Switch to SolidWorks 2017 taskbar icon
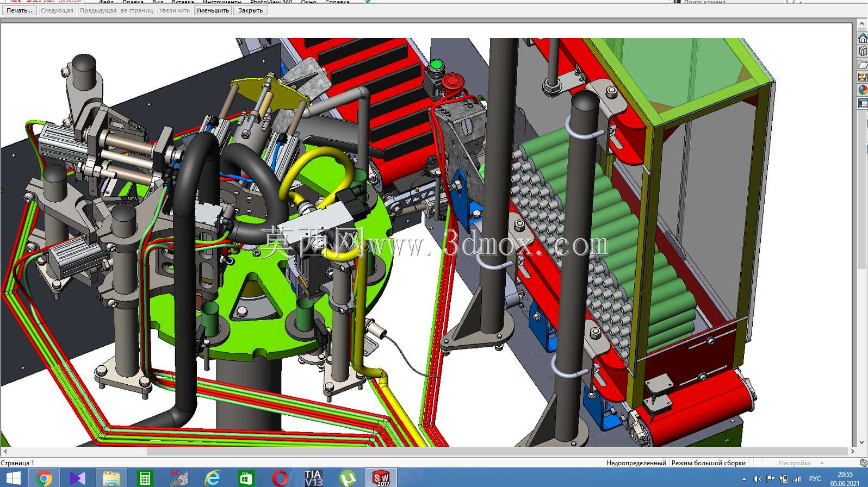 pos(381,478)
